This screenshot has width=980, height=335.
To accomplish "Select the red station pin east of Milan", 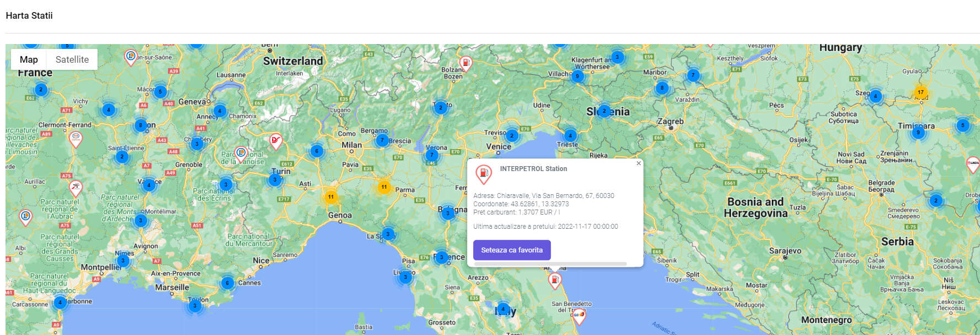I will 276,141.
